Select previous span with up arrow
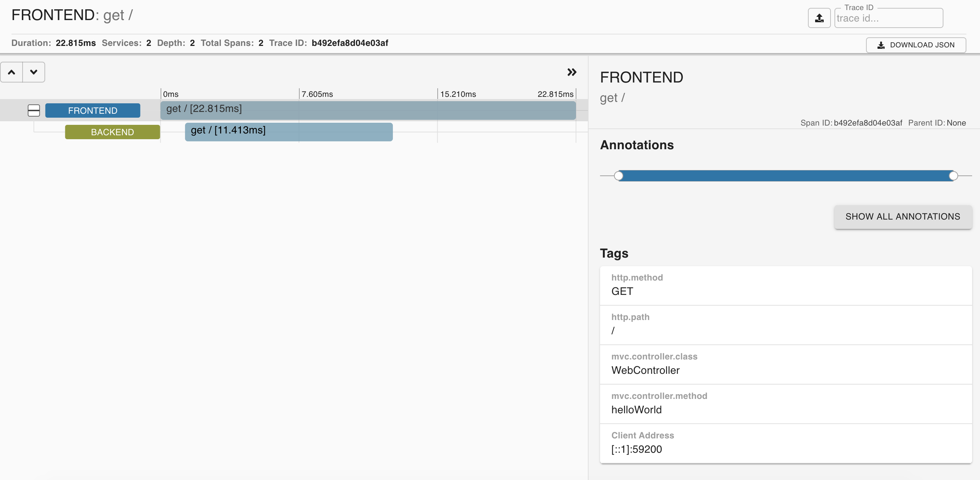This screenshot has width=980, height=480. point(11,72)
